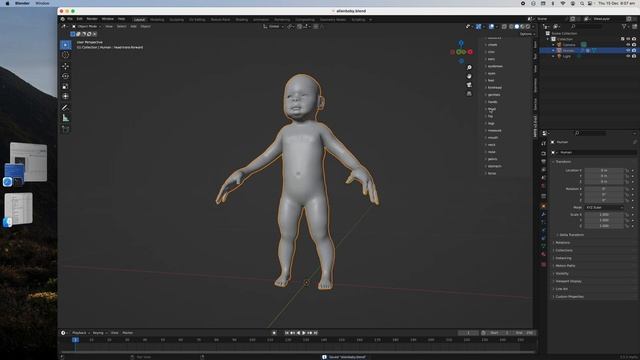
Task: Open the Output properties tab
Action: pos(543,162)
